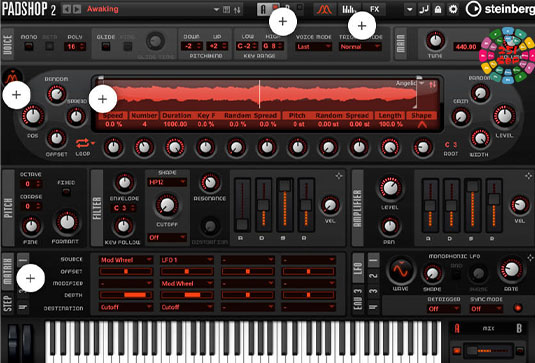The height and width of the screenshot is (363, 535).
Task: Click the Octave stepper in Pitch section
Action: click(x=31, y=184)
